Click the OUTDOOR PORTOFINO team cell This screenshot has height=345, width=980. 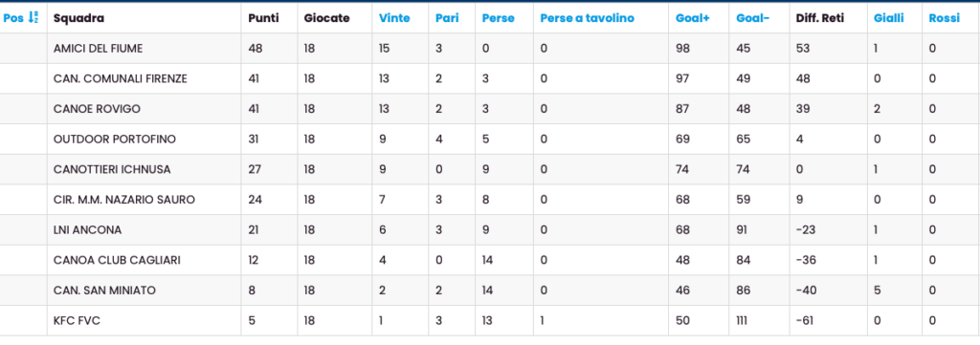pos(144,140)
